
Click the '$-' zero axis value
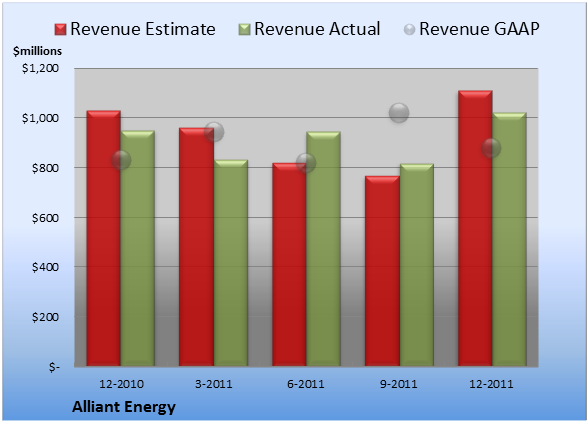(x=54, y=367)
